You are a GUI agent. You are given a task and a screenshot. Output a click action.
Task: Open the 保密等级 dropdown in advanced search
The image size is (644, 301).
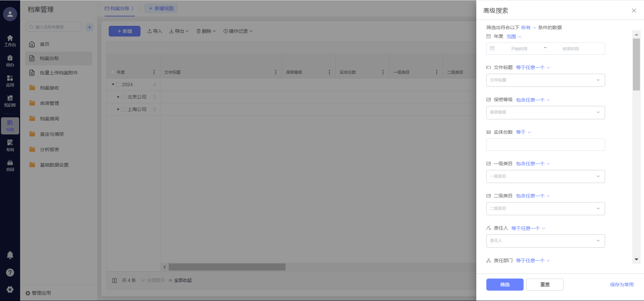545,113
